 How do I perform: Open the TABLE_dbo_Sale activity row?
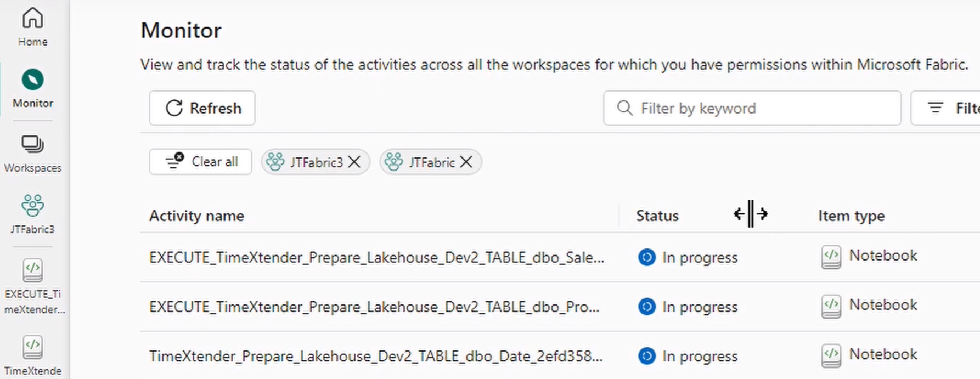click(376, 258)
